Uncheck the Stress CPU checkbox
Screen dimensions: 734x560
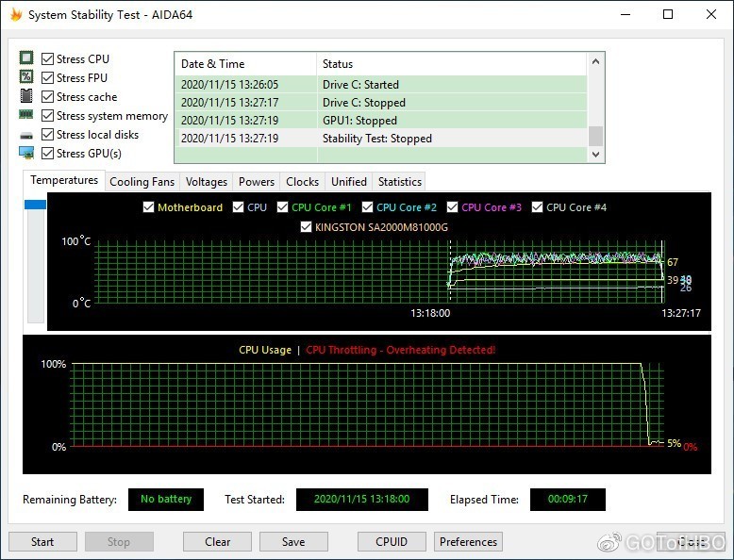[48, 59]
